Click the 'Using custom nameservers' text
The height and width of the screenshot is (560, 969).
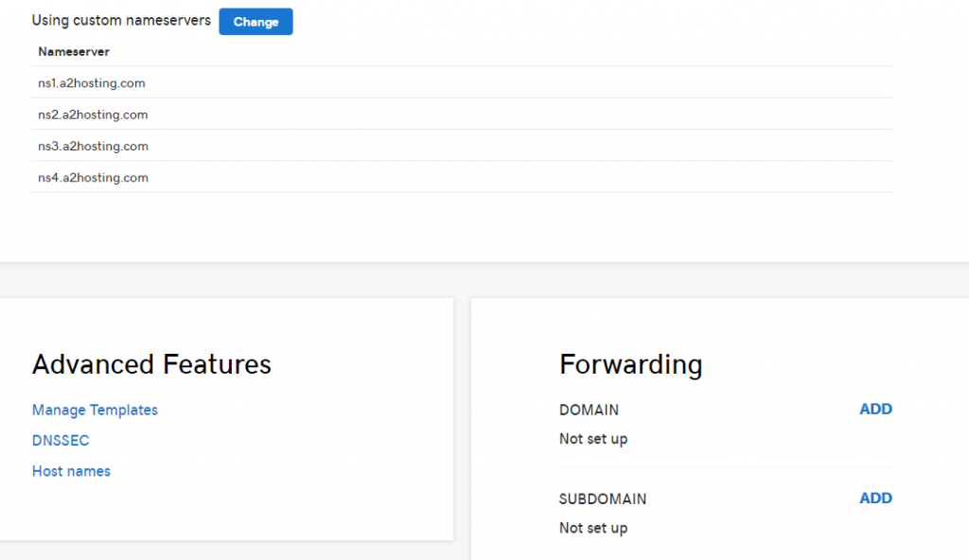pos(121,21)
